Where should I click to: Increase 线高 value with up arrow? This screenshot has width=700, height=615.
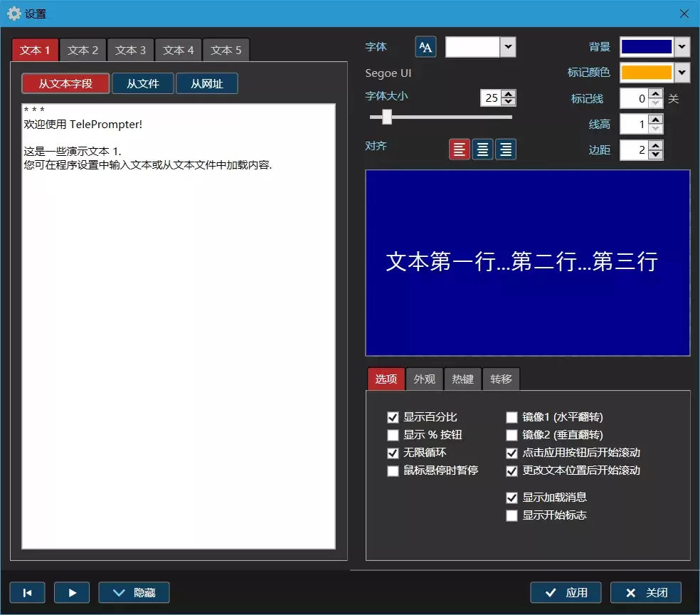click(x=655, y=120)
